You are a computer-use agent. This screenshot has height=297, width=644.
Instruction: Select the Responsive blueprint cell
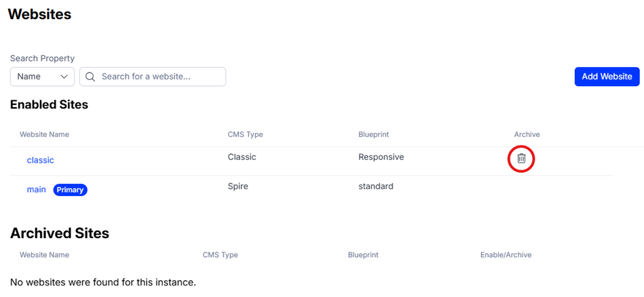click(381, 157)
